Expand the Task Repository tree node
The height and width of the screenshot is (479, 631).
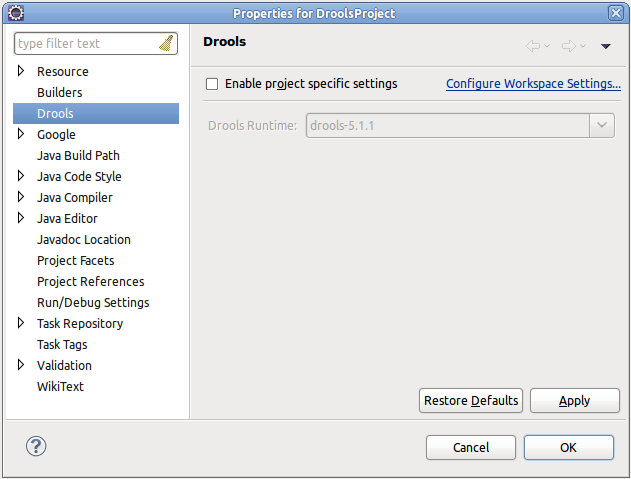point(22,323)
